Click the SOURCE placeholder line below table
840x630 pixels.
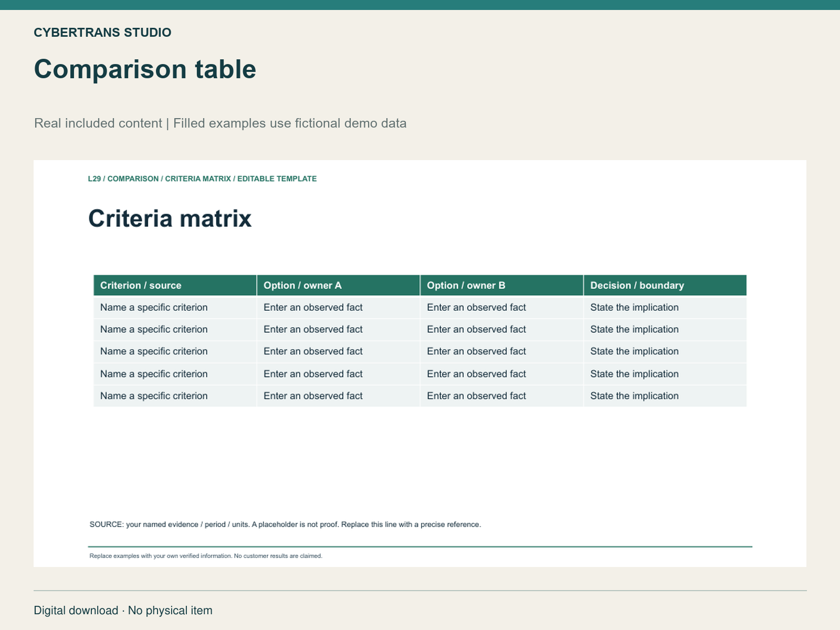pos(285,524)
